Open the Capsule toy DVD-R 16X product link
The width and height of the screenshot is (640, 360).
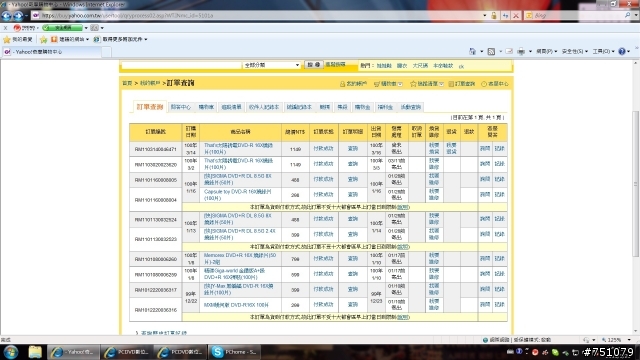coord(238,195)
